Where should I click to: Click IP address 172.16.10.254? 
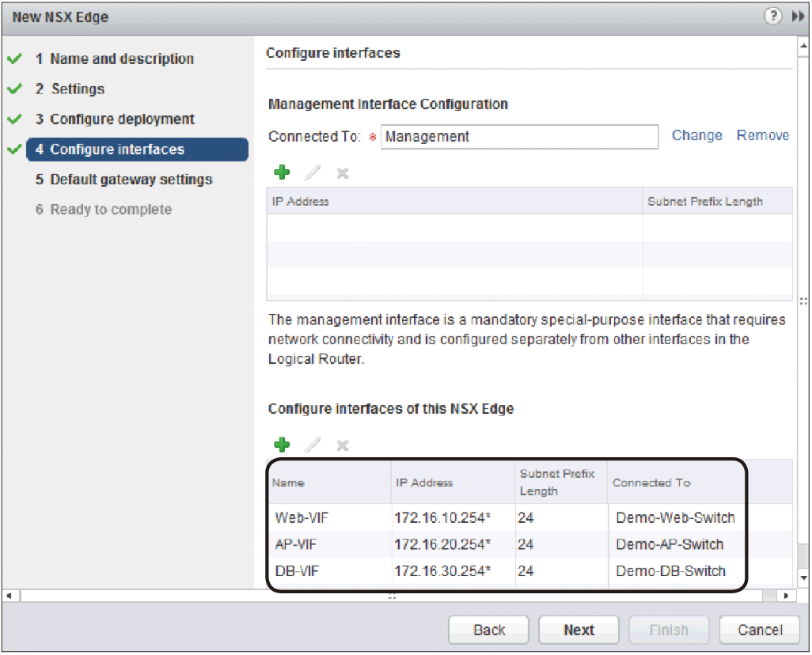point(442,518)
